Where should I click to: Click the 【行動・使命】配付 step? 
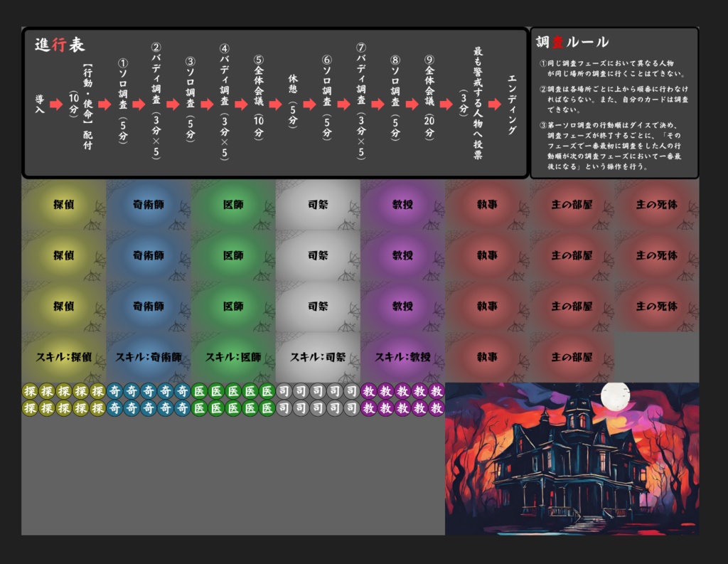click(x=81, y=107)
